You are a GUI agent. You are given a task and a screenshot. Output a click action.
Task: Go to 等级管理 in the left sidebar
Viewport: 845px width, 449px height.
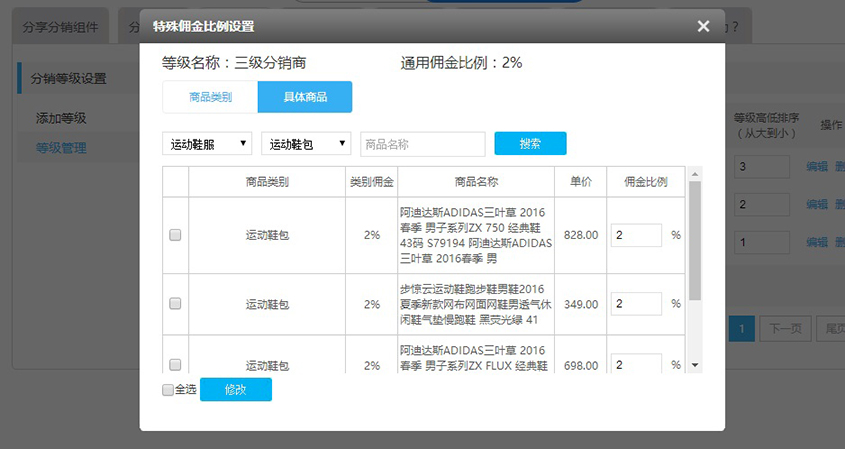[61, 148]
